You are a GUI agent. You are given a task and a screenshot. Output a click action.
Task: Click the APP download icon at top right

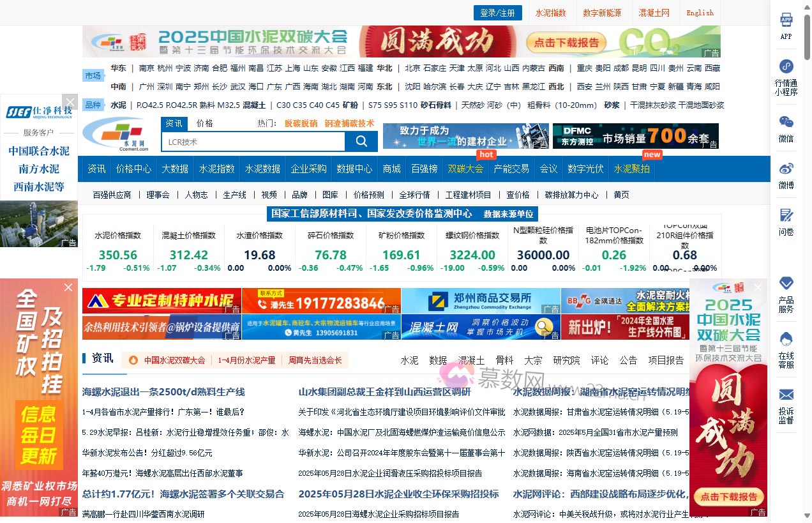click(786, 21)
